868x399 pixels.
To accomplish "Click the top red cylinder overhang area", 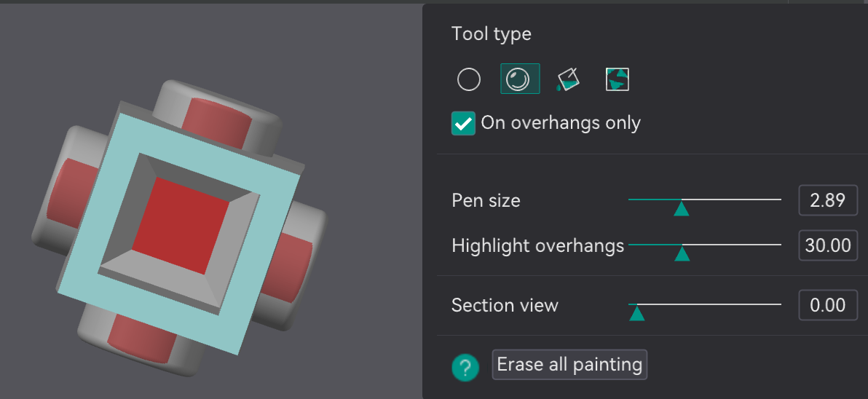I will point(217,123).
